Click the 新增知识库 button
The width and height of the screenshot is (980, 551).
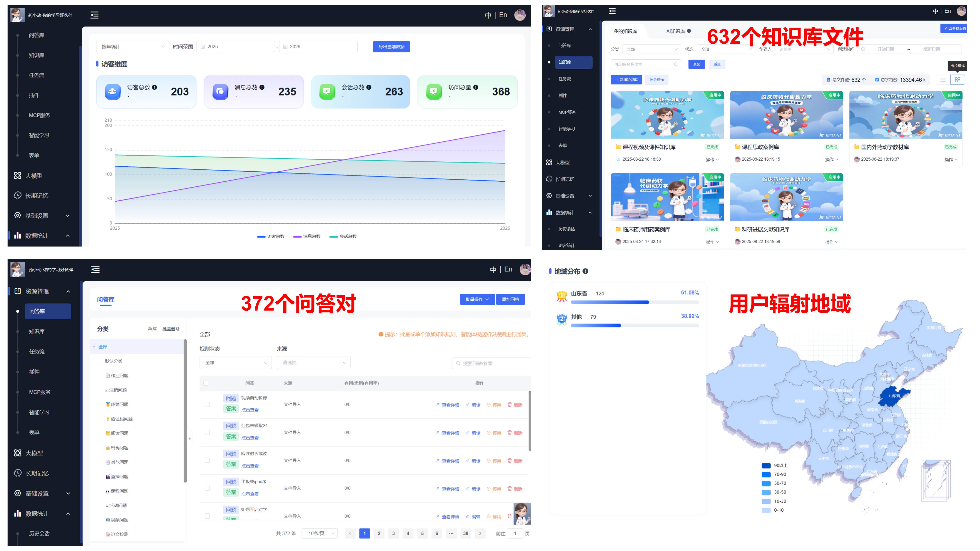pos(626,80)
